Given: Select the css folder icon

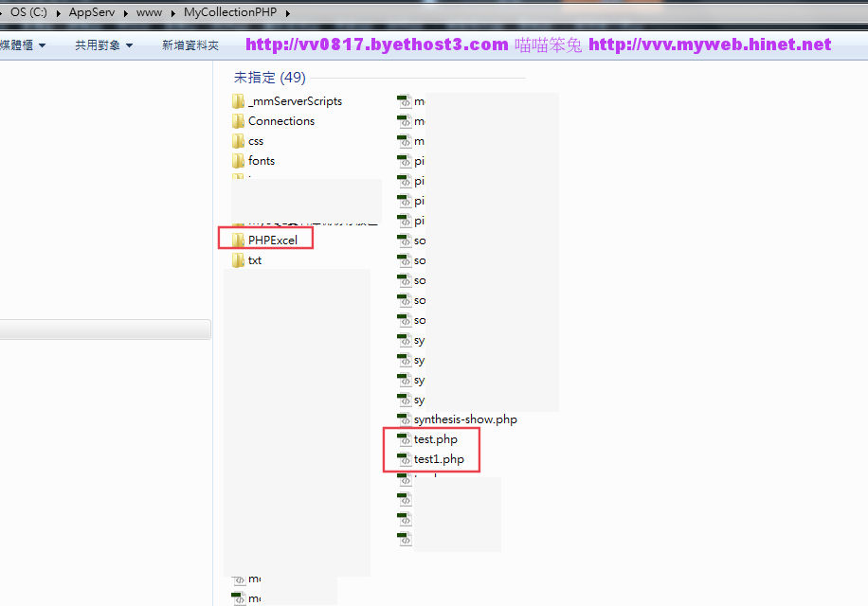Looking at the screenshot, I should click(239, 141).
